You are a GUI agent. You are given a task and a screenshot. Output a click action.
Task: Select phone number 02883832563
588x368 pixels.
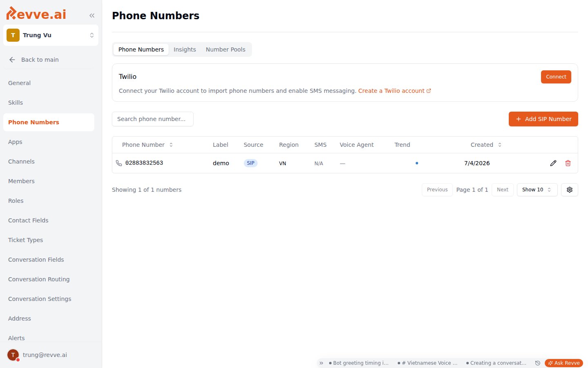(144, 163)
